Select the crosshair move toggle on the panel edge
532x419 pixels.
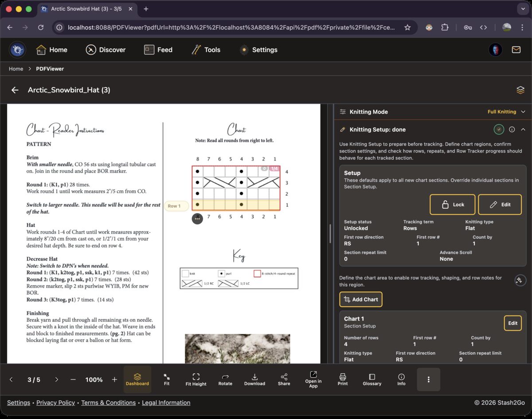(520, 280)
